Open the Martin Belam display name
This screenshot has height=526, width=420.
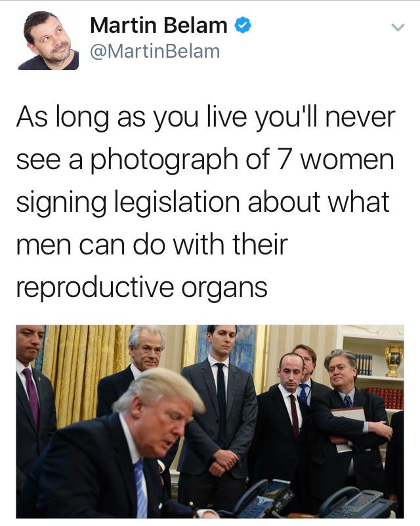159,26
